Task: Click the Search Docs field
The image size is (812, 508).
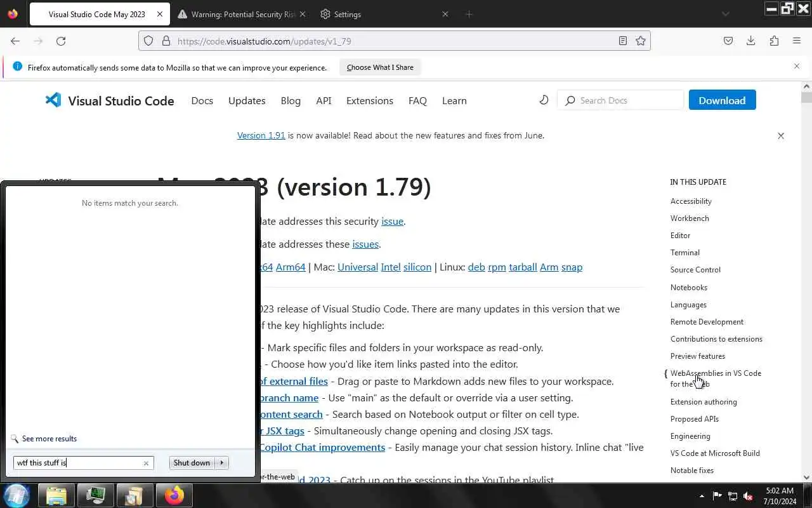Action: coord(620,100)
